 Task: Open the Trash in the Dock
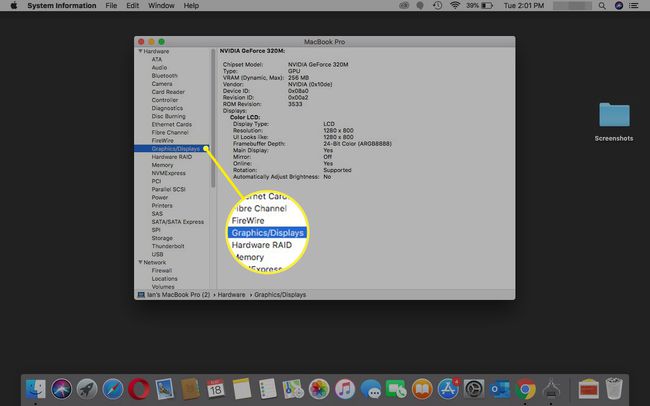[x=614, y=389]
